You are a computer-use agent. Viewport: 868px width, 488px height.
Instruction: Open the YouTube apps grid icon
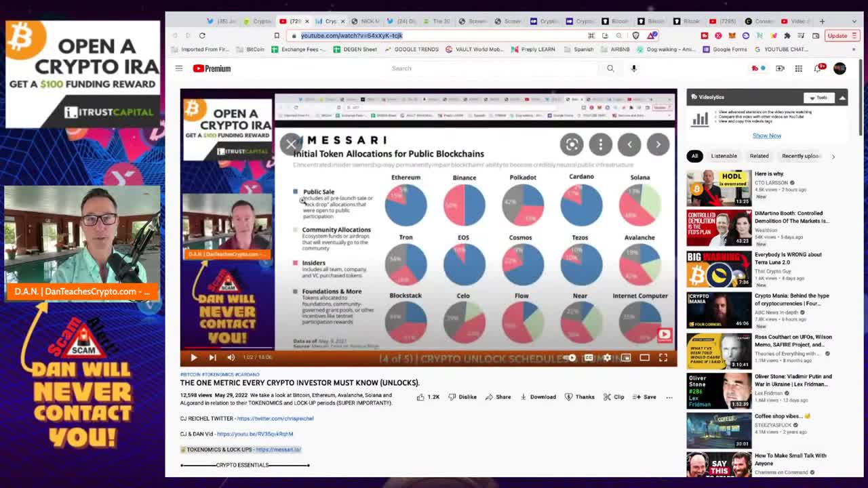tap(799, 68)
